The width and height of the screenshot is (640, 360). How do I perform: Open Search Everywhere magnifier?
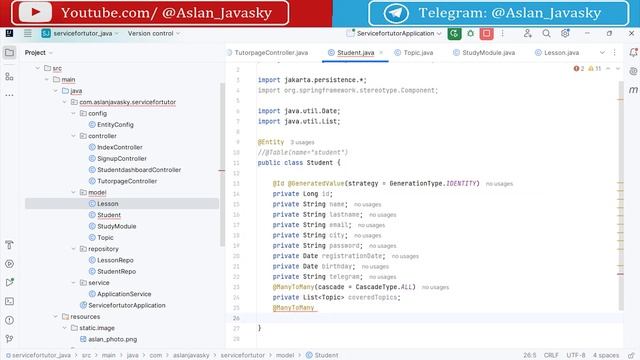(547, 33)
